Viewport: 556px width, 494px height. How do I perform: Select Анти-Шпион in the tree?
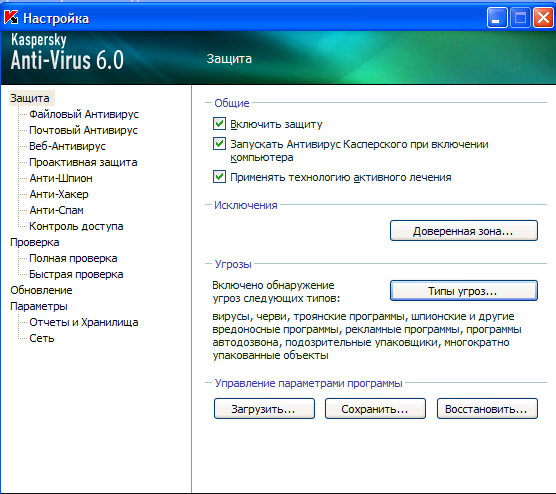61,178
